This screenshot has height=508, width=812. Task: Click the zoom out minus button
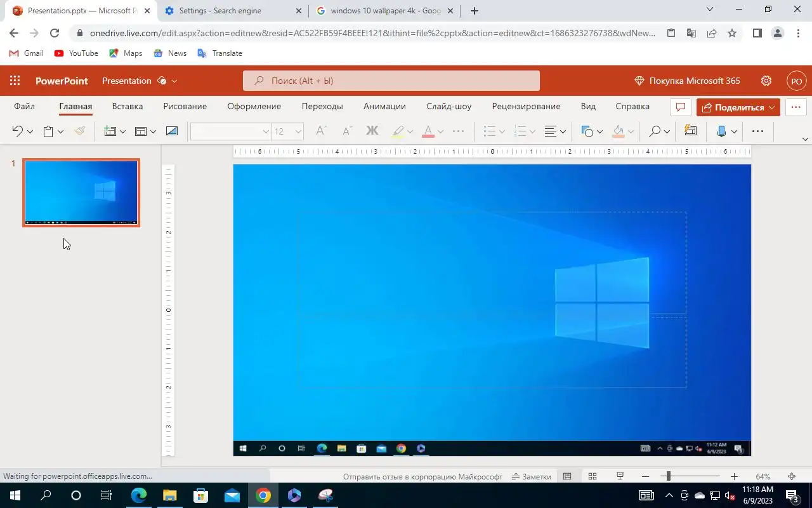point(646,476)
